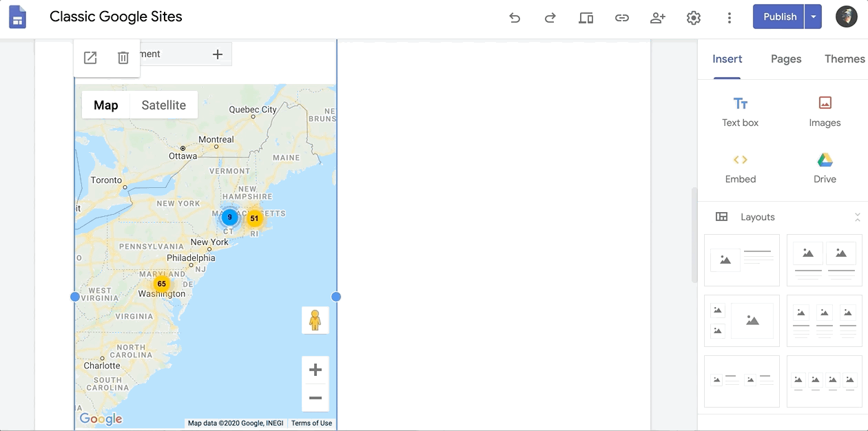Switch the map to Map view
Screen dimensions: 868x431
click(106, 105)
